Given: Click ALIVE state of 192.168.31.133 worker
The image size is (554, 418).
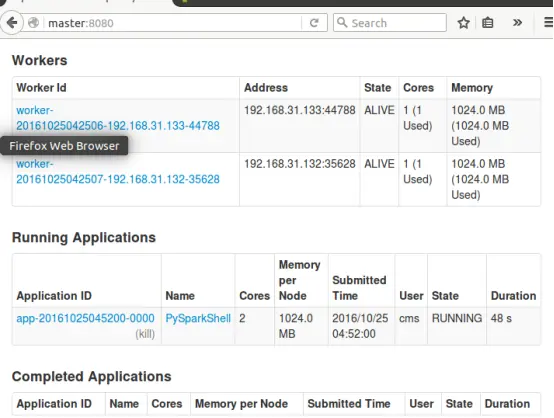Looking at the screenshot, I should (x=379, y=110).
